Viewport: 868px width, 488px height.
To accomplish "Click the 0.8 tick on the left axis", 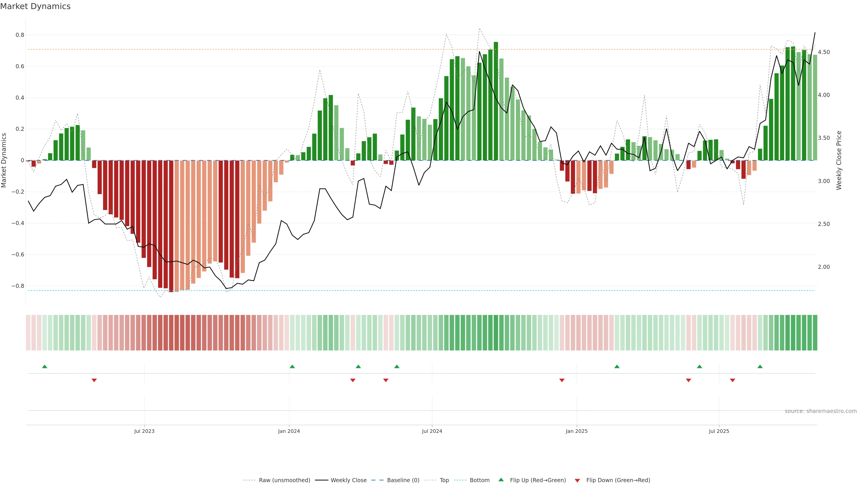I will point(20,35).
